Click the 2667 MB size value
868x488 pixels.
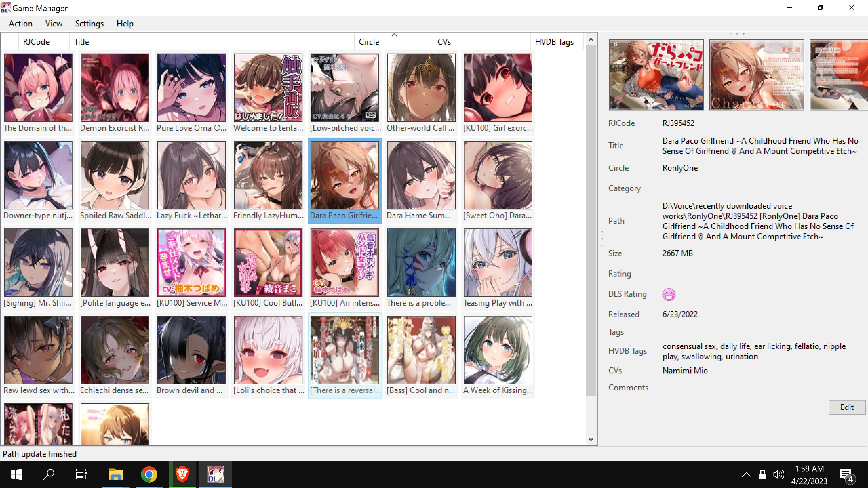tap(678, 253)
